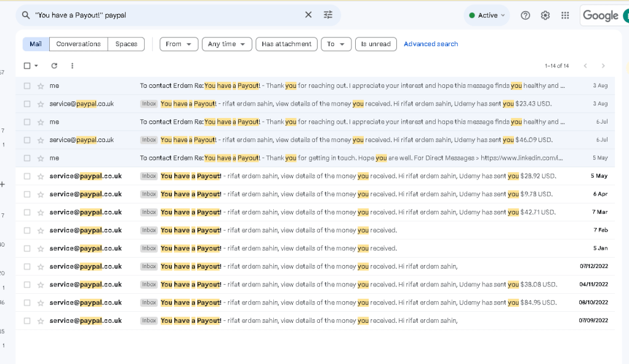The height and width of the screenshot is (364, 629).
Task: Switch to the Conversations tab
Action: (x=78, y=44)
